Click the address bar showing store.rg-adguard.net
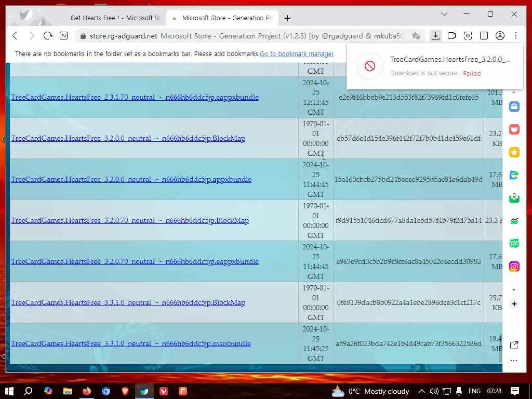Viewport: 532px width, 399px height. pyautogui.click(x=247, y=36)
